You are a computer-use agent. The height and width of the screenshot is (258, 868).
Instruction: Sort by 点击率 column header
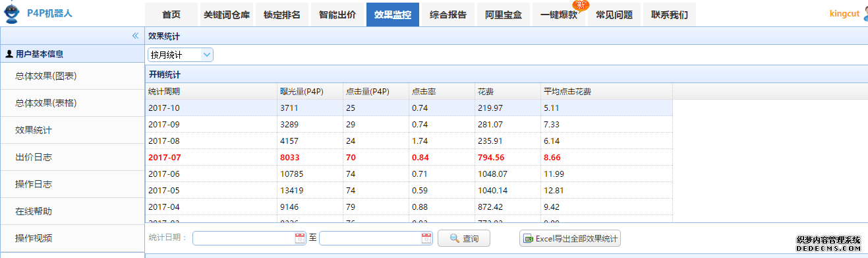tap(442, 91)
